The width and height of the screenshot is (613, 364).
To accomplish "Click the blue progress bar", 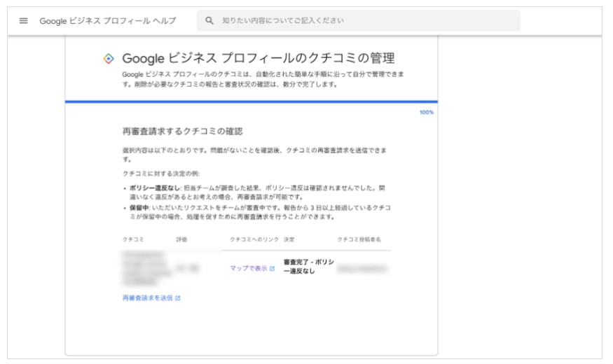I will click(x=252, y=102).
